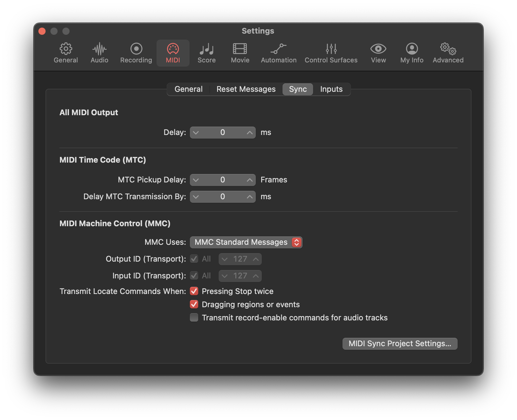Enable Transmit record-enable commands for audio tracks
The width and height of the screenshot is (517, 420).
[x=194, y=317]
